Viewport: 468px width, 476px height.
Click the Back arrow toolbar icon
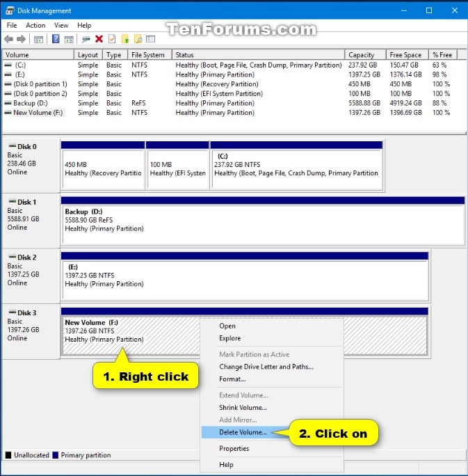pos(9,39)
